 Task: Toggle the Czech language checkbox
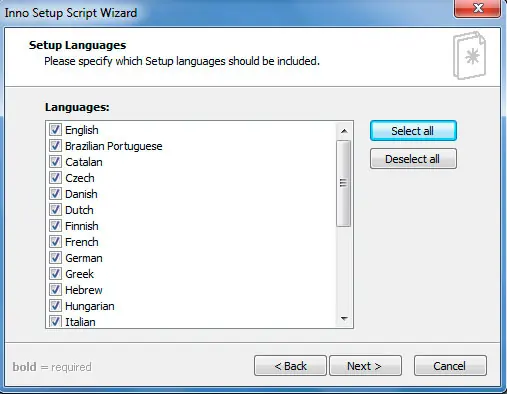coord(55,177)
